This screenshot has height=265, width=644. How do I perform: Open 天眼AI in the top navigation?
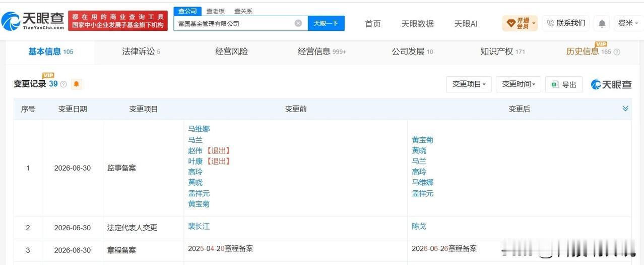tap(466, 23)
